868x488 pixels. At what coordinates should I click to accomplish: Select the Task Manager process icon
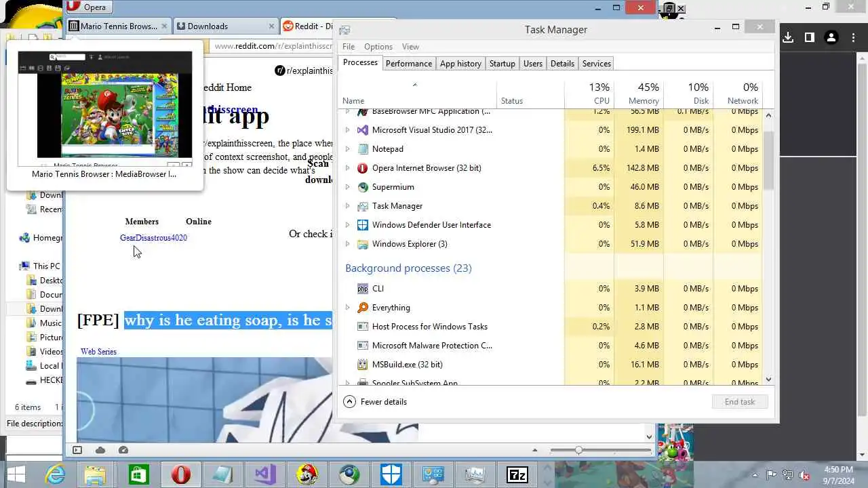click(363, 206)
